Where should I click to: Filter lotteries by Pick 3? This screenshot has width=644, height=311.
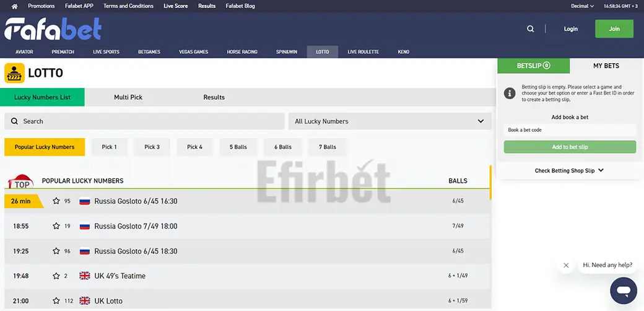[152, 147]
